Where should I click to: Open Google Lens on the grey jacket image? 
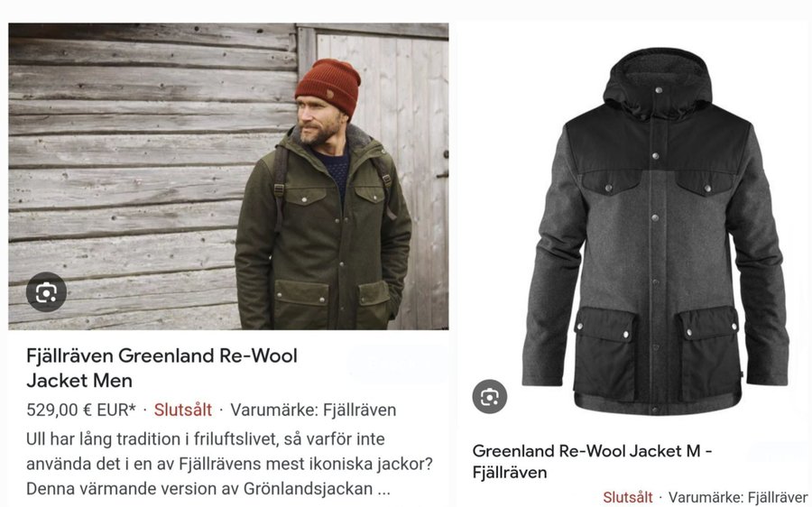pyautogui.click(x=490, y=397)
